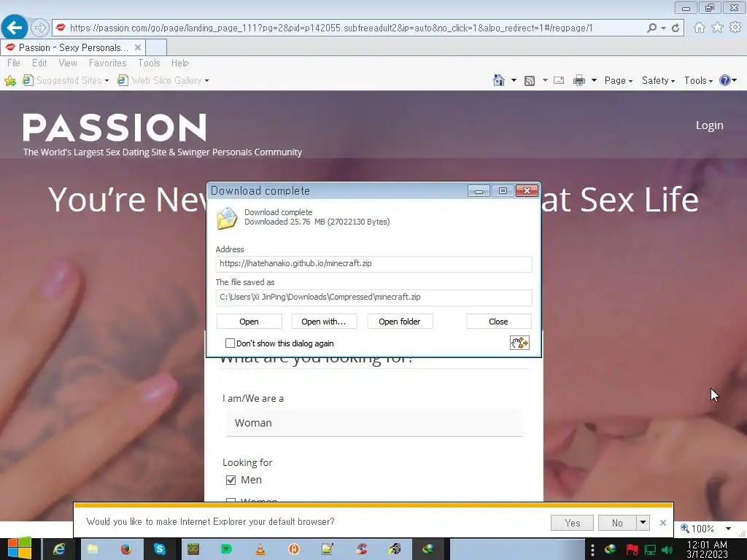
Task: Open the View menu
Action: pos(68,63)
